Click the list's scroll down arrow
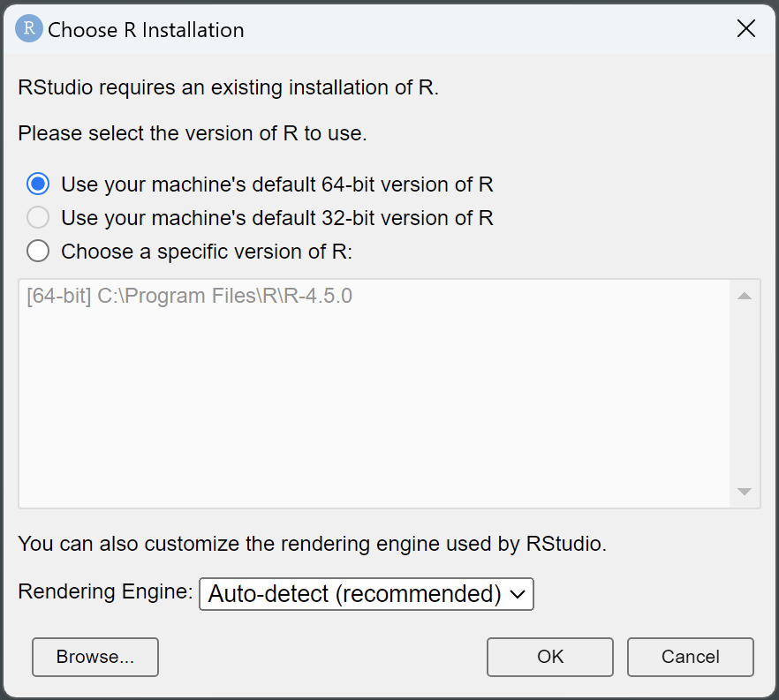 tap(745, 492)
